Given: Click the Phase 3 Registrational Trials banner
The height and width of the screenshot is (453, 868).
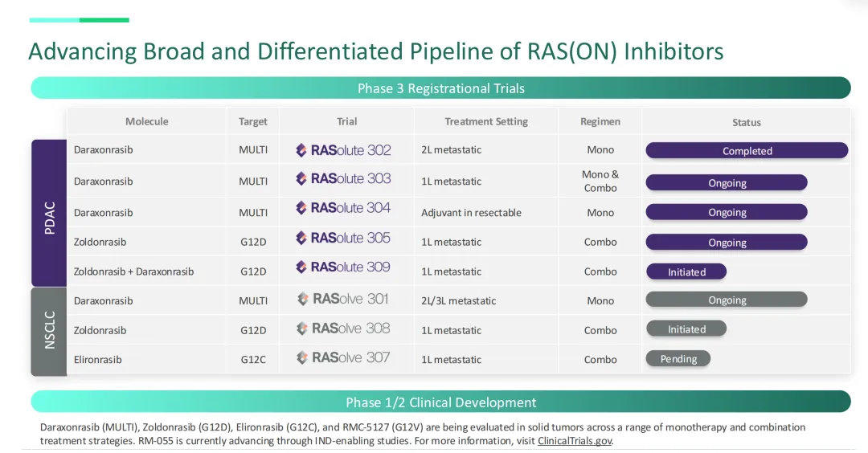Looking at the screenshot, I should coord(440,88).
